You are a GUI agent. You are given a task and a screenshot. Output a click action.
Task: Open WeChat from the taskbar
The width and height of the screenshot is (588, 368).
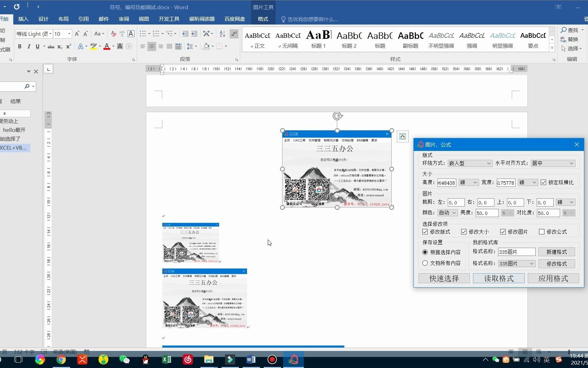pos(125,359)
